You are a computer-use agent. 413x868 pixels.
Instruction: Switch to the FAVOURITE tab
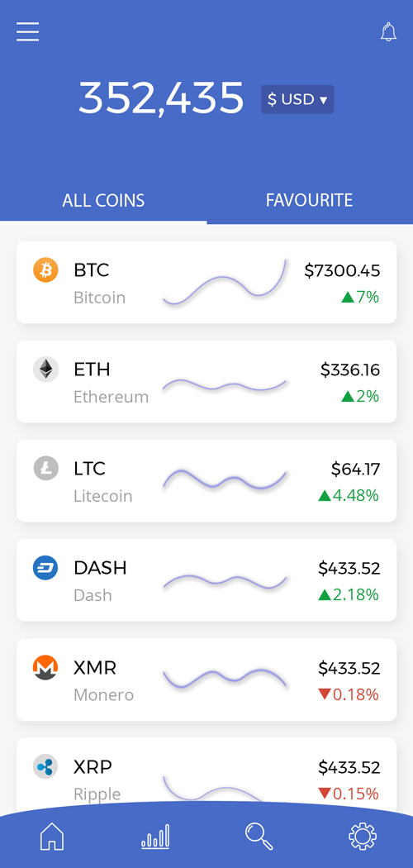click(309, 200)
